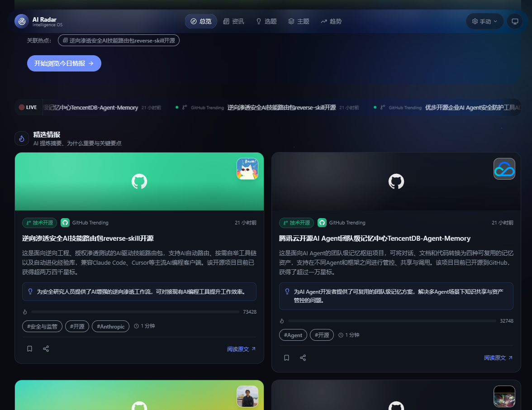Switch to the 资讯 news tab
The image size is (532, 410).
point(233,21)
